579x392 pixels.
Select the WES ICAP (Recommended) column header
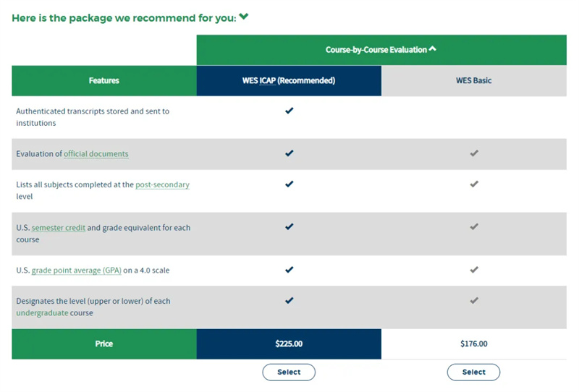click(x=289, y=81)
